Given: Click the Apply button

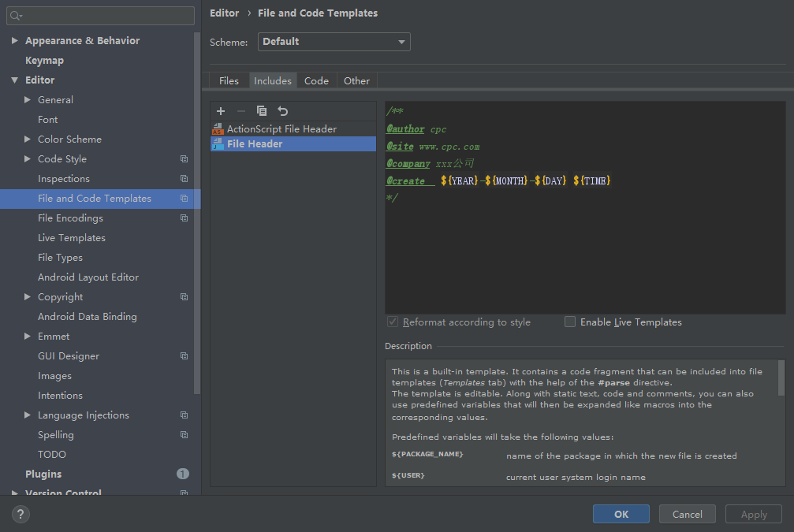Looking at the screenshot, I should tap(754, 515).
